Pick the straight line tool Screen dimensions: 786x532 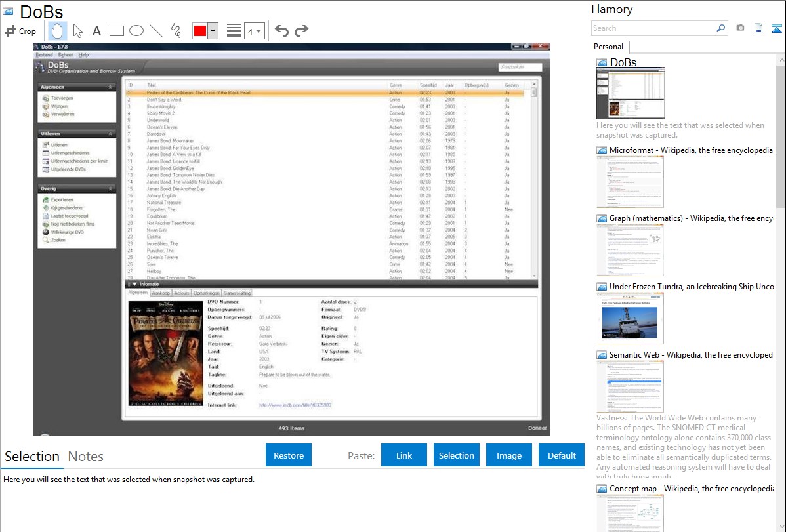[x=156, y=31]
